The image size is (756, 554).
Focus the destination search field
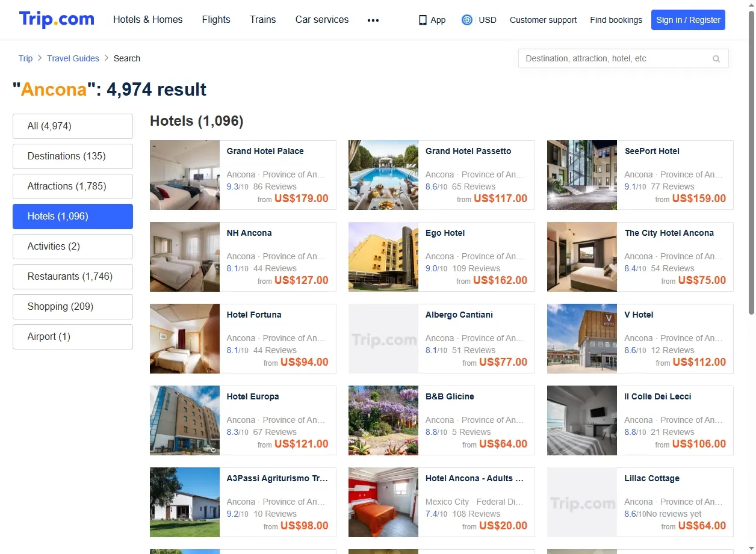[x=623, y=58]
